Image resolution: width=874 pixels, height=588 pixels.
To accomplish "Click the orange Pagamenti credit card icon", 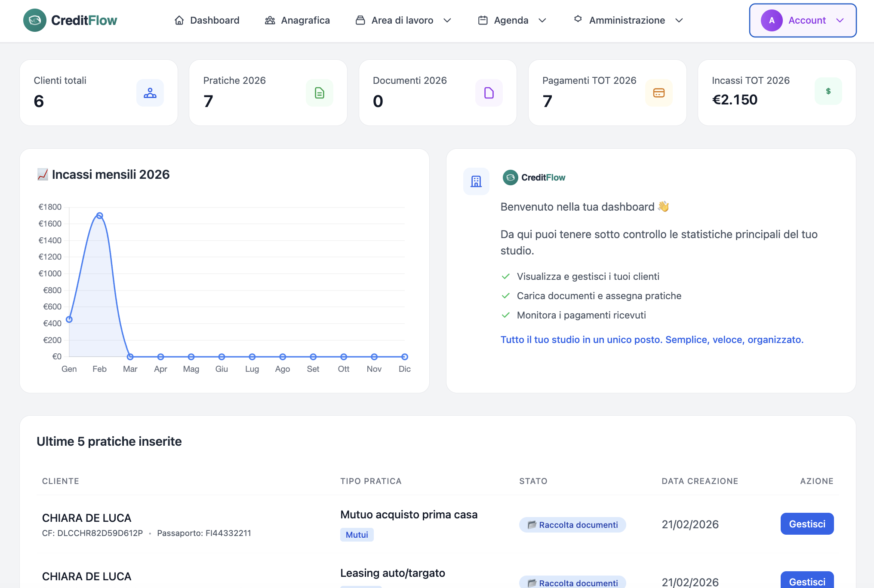I will pos(659,93).
